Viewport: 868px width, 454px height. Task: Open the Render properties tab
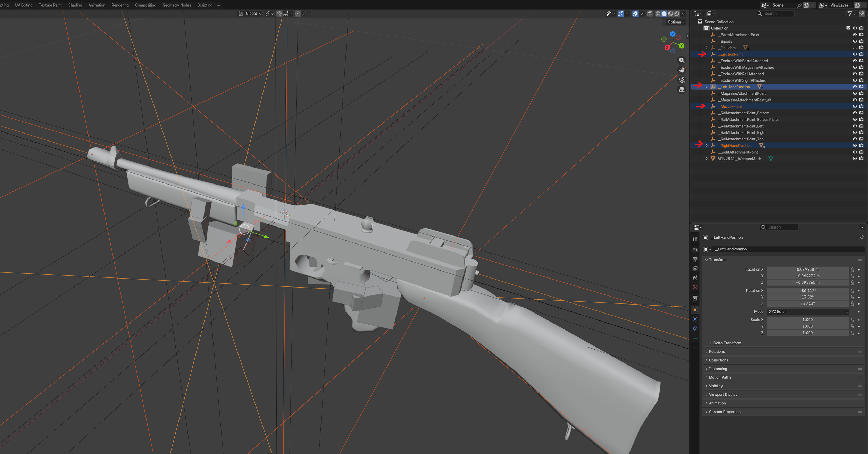695,250
